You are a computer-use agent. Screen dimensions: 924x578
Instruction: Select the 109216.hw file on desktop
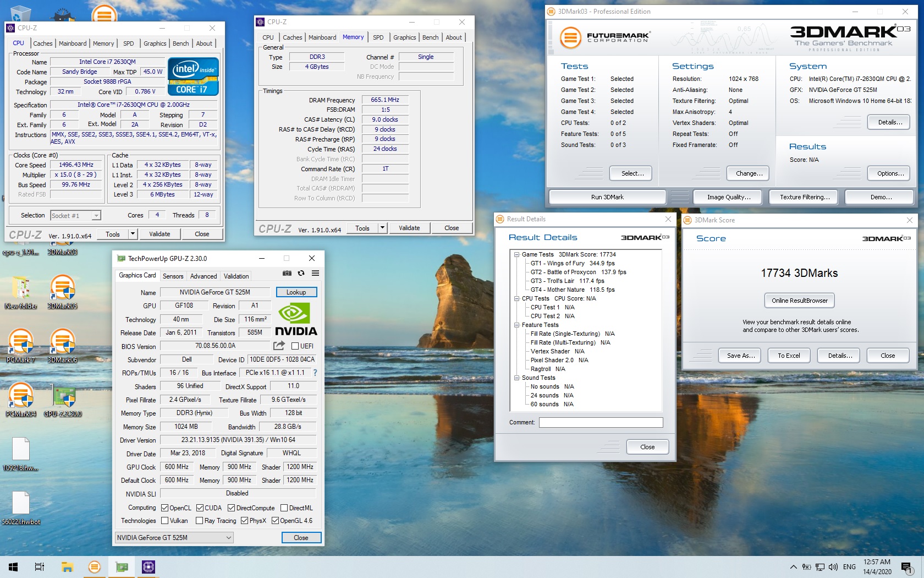click(20, 454)
